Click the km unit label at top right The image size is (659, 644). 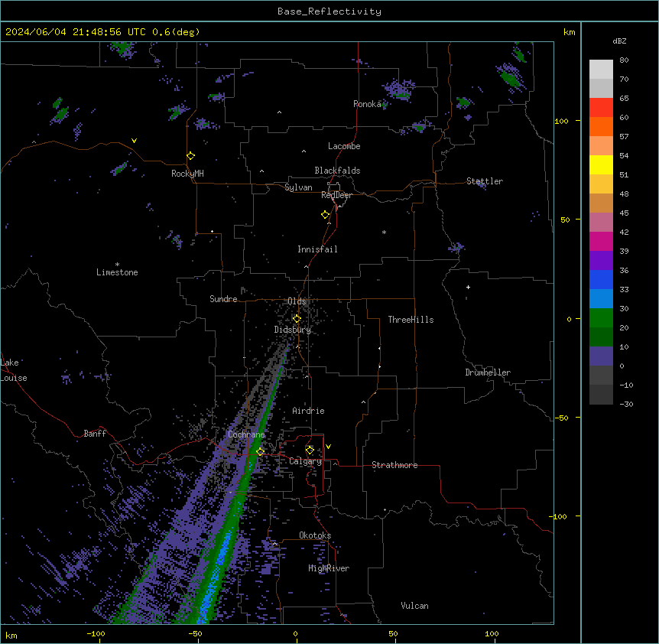(569, 32)
